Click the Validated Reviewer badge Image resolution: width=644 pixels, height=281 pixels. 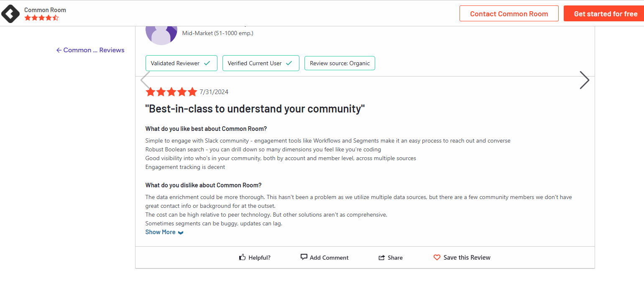tap(181, 63)
